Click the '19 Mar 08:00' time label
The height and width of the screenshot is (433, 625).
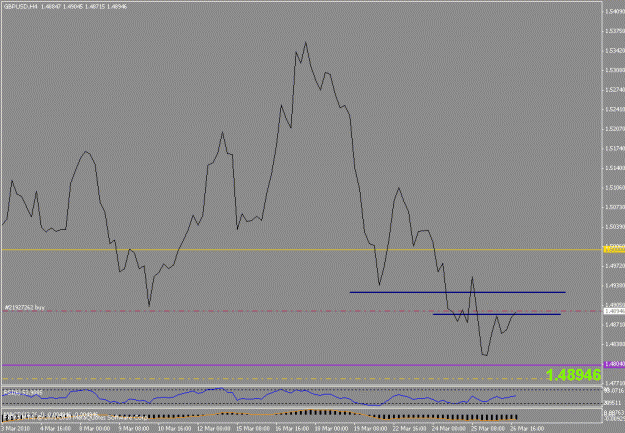370,429
